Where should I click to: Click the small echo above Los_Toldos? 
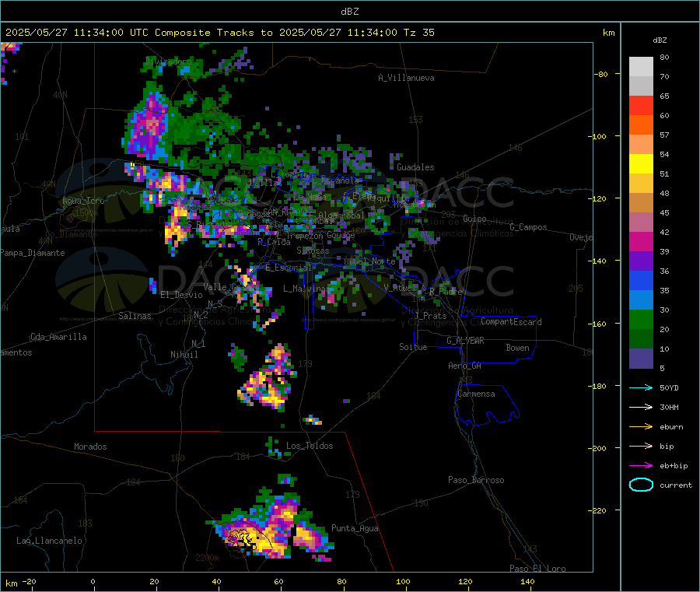[313, 420]
